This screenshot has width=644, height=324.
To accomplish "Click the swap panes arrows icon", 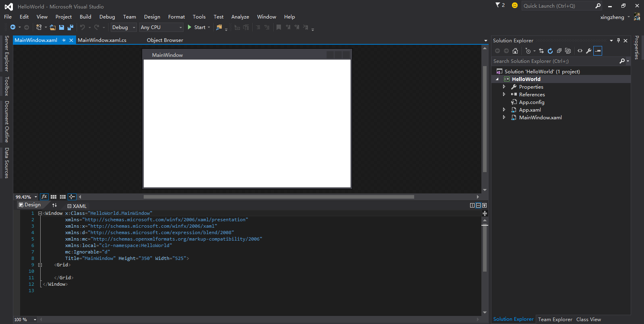I will coord(55,205).
